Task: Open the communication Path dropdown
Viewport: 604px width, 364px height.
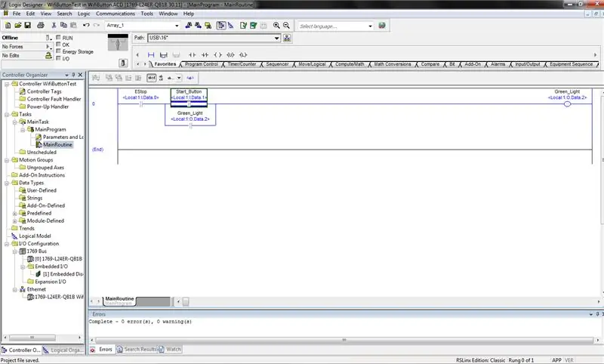Action: tap(276, 38)
